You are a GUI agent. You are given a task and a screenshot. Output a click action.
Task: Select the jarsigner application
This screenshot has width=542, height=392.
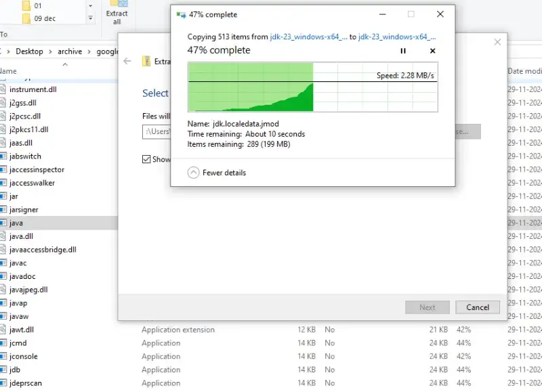(x=24, y=210)
